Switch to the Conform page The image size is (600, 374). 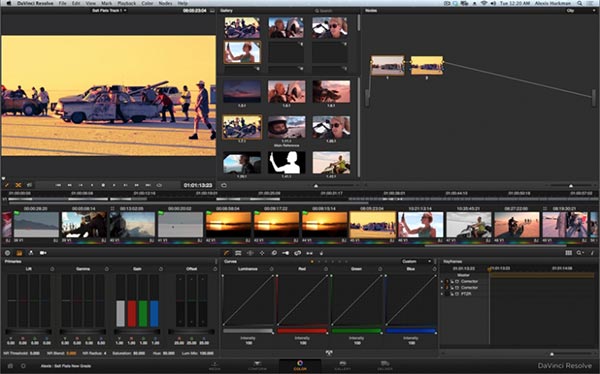click(257, 366)
